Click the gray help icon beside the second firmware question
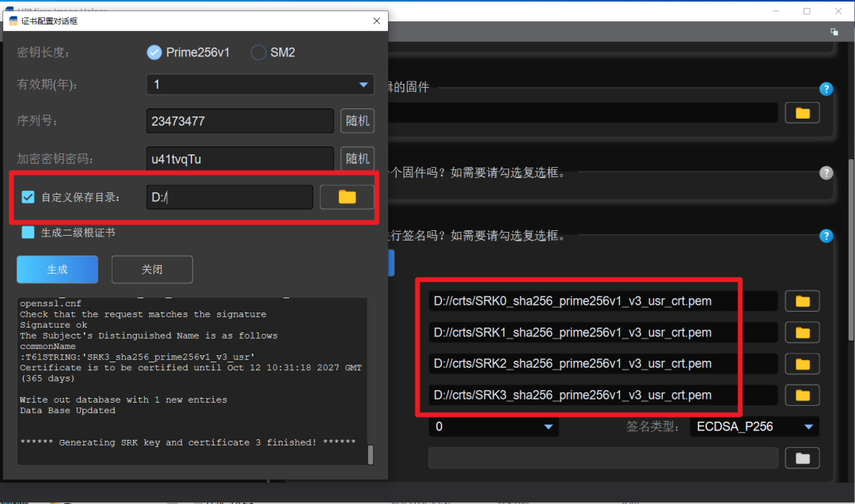Image resolution: width=855 pixels, height=504 pixels. 826,172
